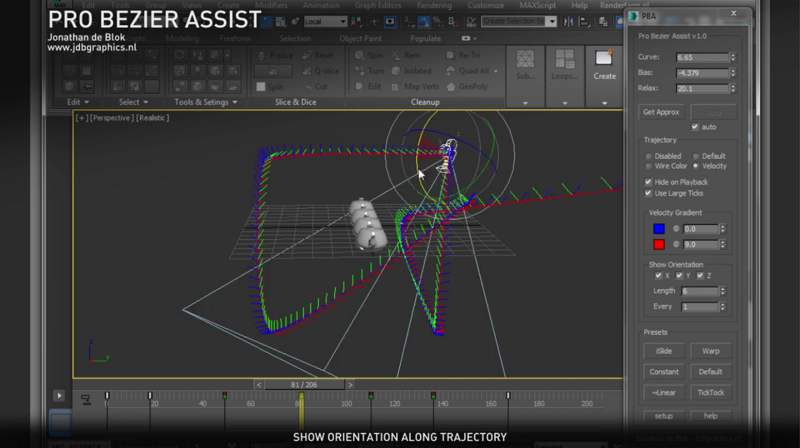Toggle the Angle Snap toolbar icon
Image resolution: width=800 pixels, height=448 pixels.
tap(424, 21)
